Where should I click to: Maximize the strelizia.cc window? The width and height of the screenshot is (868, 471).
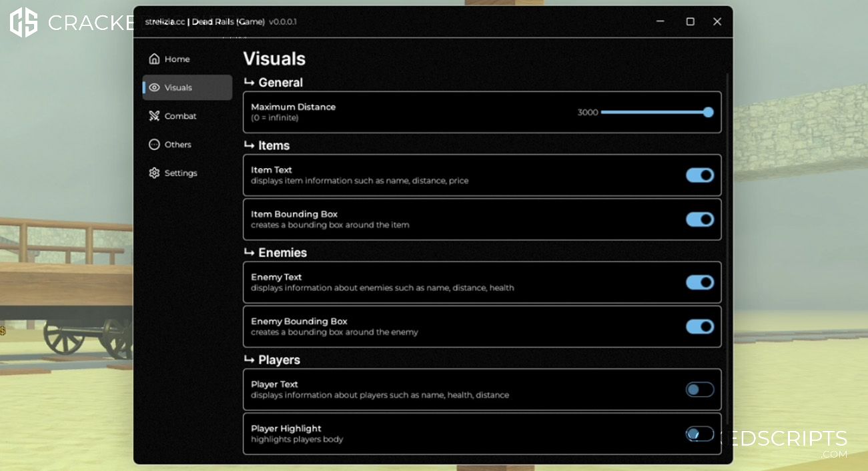coord(690,21)
